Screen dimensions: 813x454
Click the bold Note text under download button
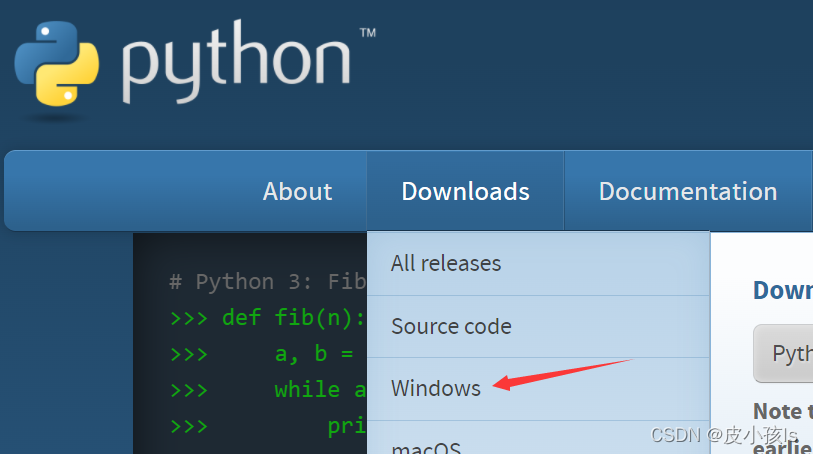tap(778, 411)
